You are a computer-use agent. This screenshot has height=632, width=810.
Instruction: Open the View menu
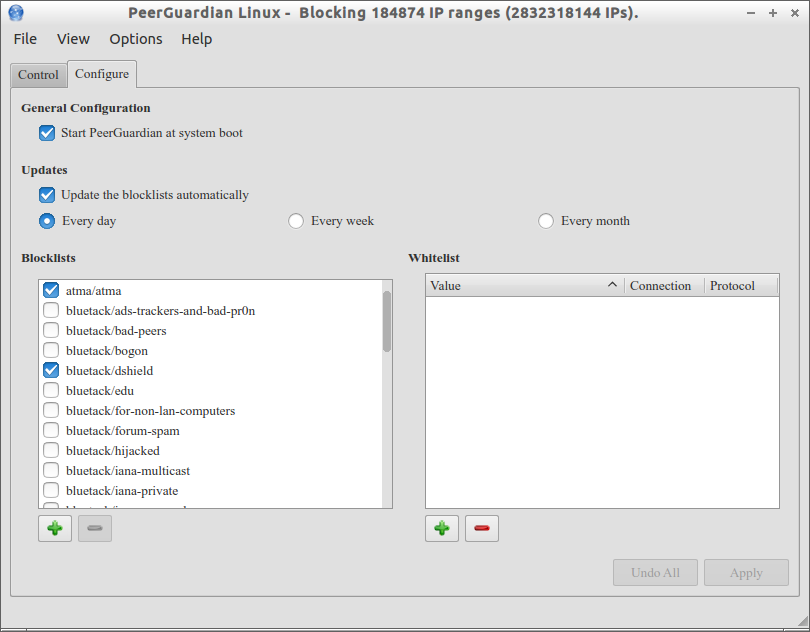coord(73,39)
